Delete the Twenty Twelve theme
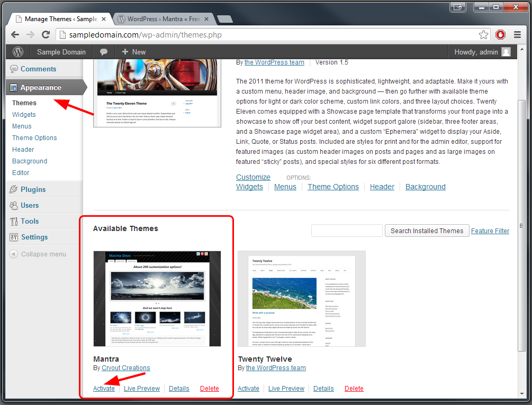Viewport: 532px width, 405px height. click(354, 389)
